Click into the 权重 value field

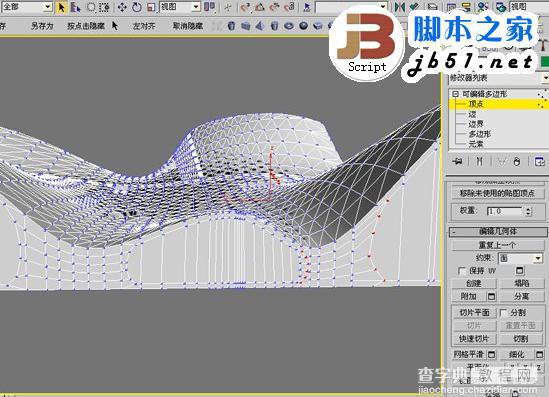tap(505, 211)
